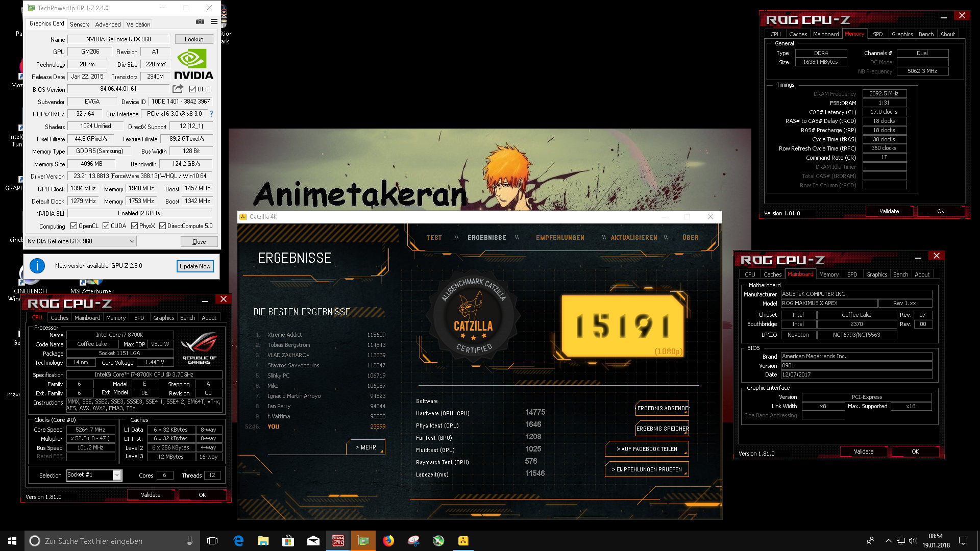
Task: Open the network icon in system tray
Action: (901, 541)
